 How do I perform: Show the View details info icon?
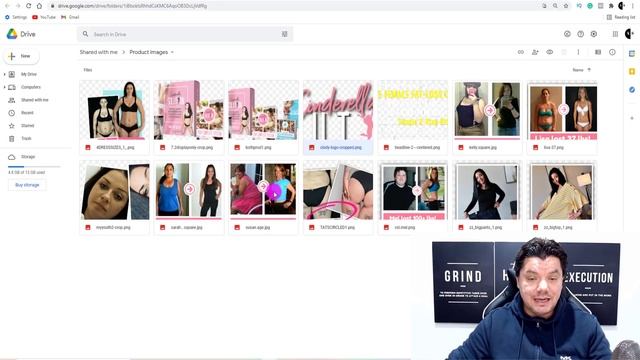[x=612, y=52]
